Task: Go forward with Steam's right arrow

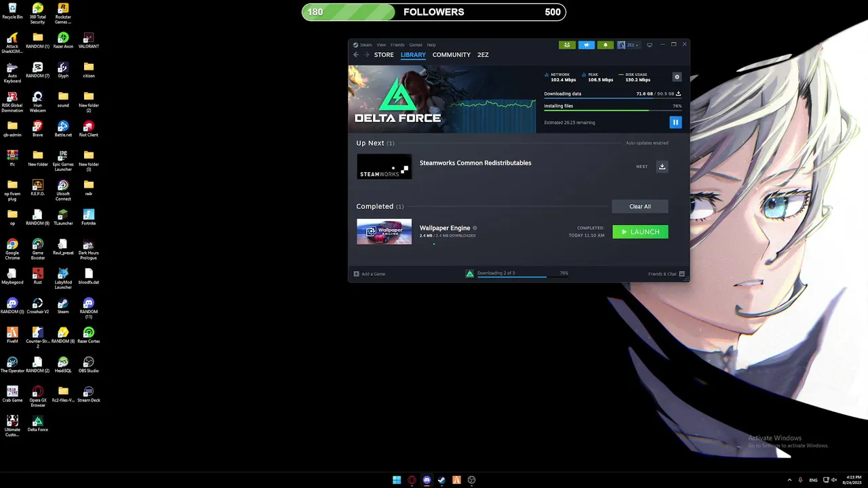Action: [367, 55]
